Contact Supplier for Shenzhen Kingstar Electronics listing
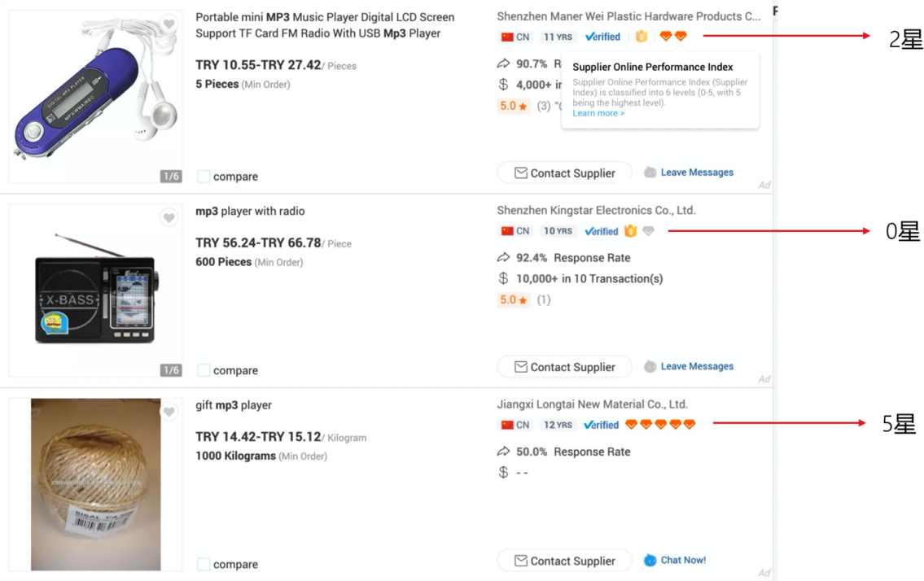 coord(564,367)
